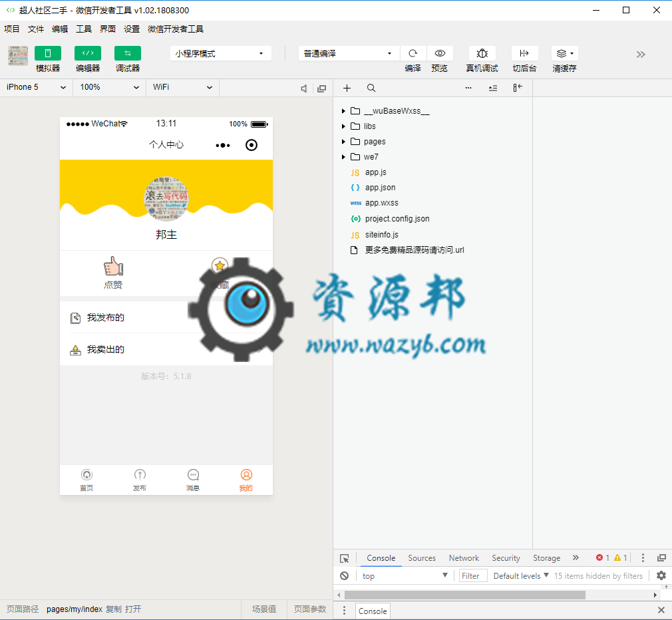Open the Default levels dropdown

click(521, 576)
